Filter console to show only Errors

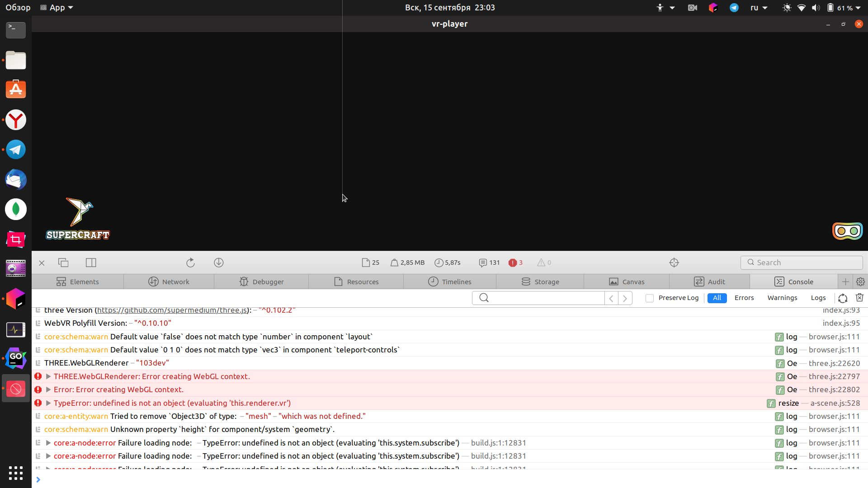pos(744,298)
